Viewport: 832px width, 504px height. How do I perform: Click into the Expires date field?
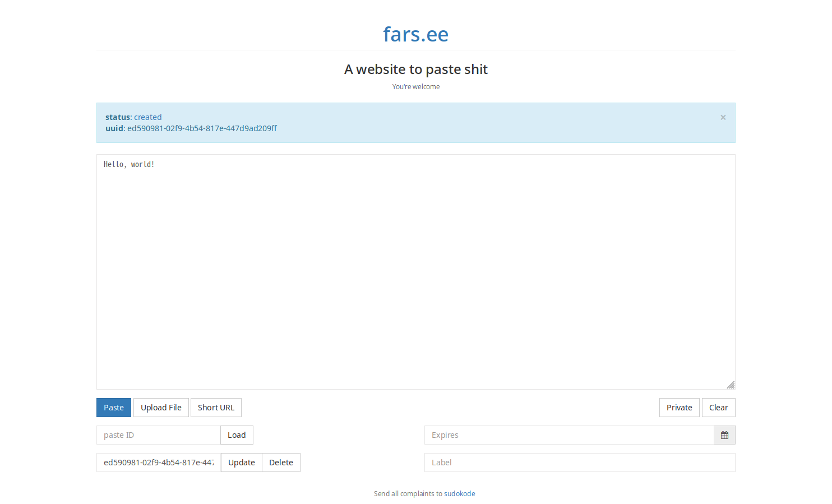[x=568, y=435]
